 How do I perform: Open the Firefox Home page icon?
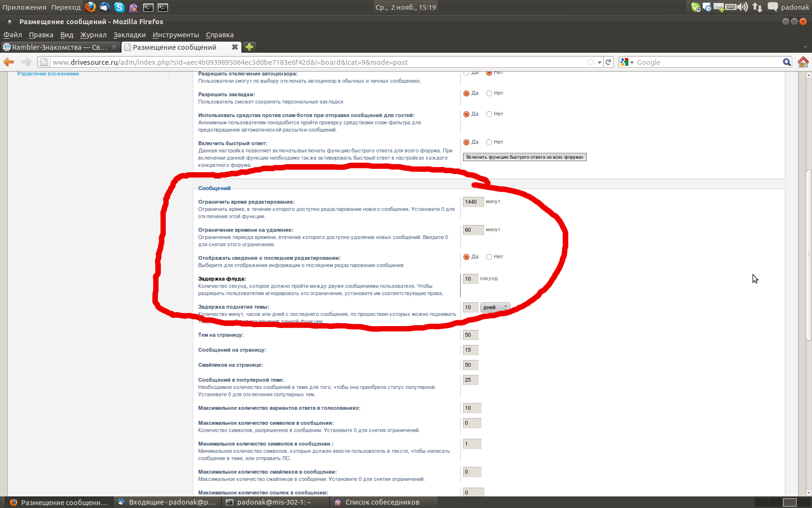click(x=803, y=62)
